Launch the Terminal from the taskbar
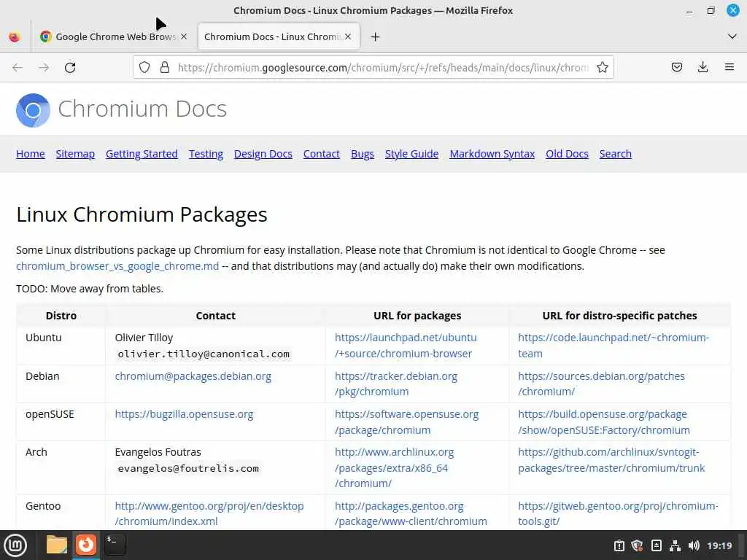The width and height of the screenshot is (747, 560). tap(115, 545)
